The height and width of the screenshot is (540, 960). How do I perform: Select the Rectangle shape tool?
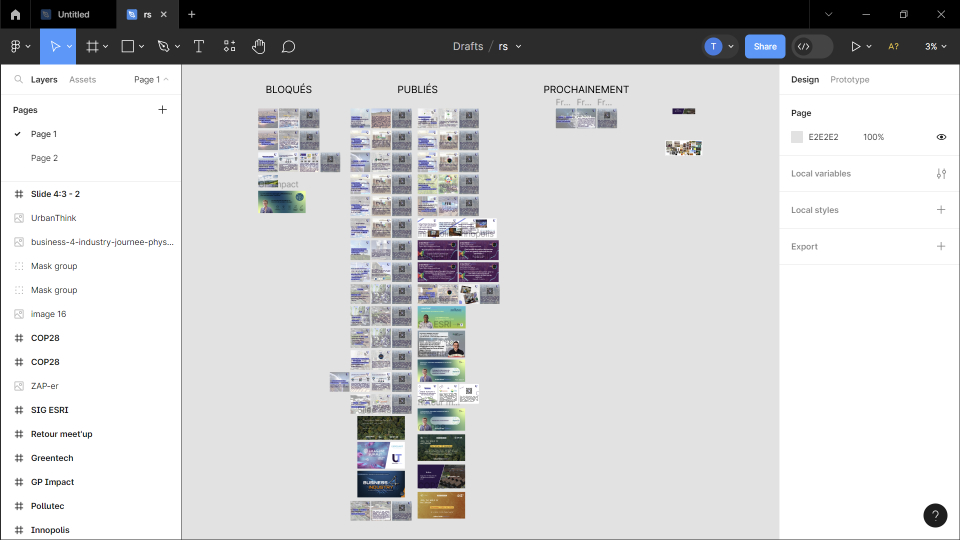[x=128, y=46]
